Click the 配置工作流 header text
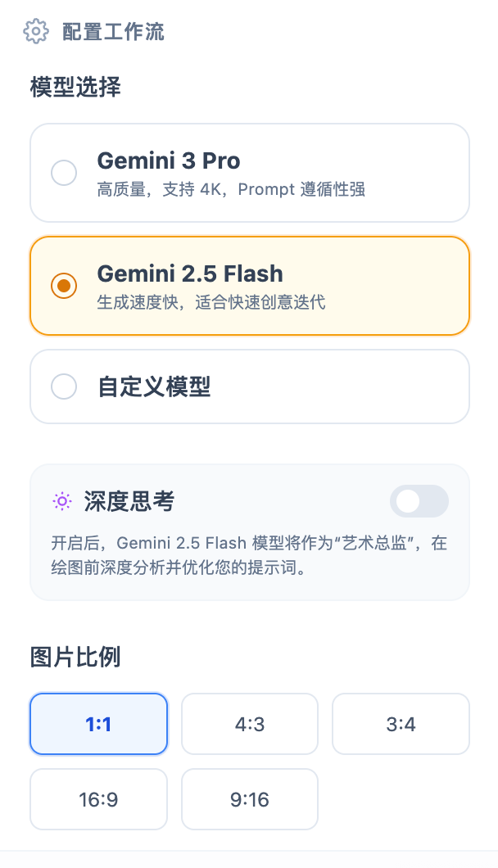Viewport: 498px width, 868px height. click(x=109, y=31)
